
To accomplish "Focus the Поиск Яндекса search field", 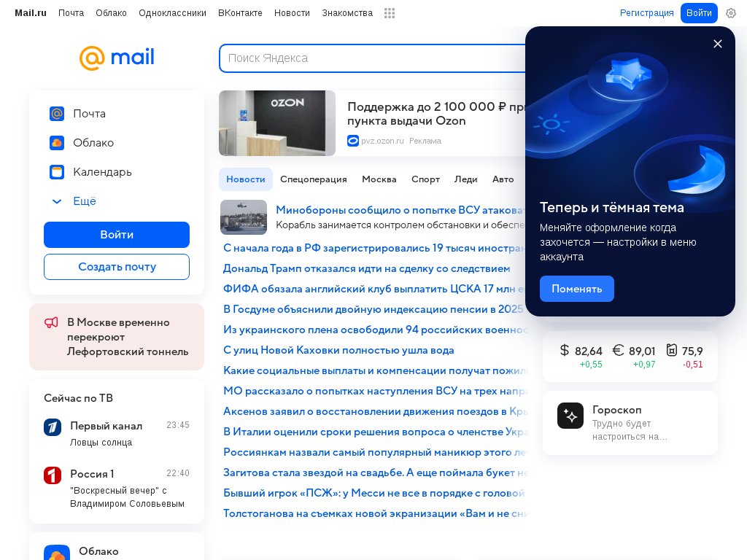I will pos(373,58).
